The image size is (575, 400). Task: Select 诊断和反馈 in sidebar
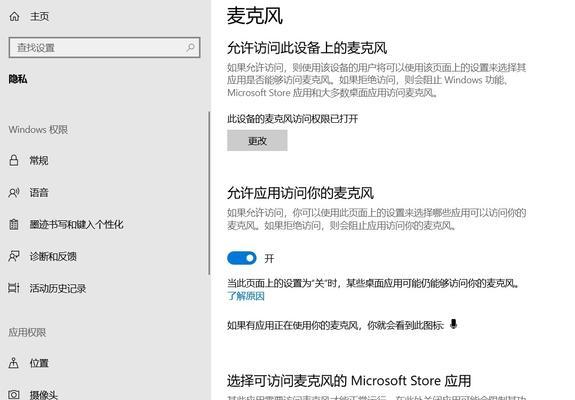(x=53, y=256)
